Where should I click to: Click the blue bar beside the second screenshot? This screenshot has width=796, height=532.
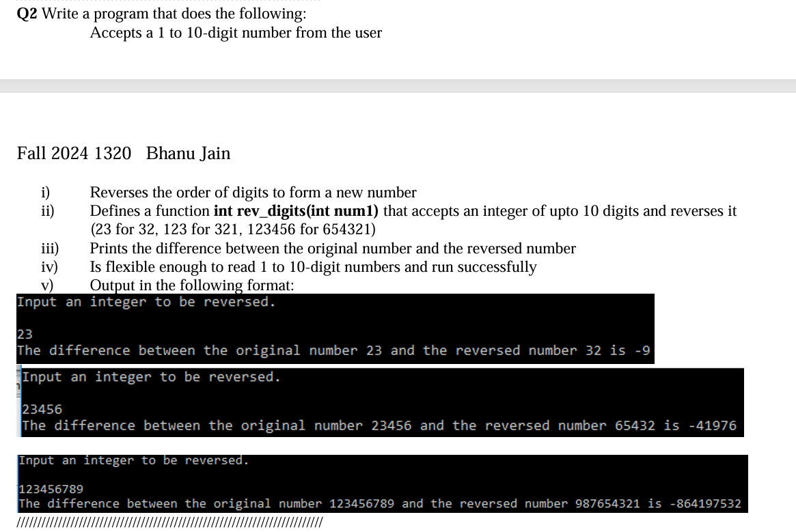tap(20, 402)
